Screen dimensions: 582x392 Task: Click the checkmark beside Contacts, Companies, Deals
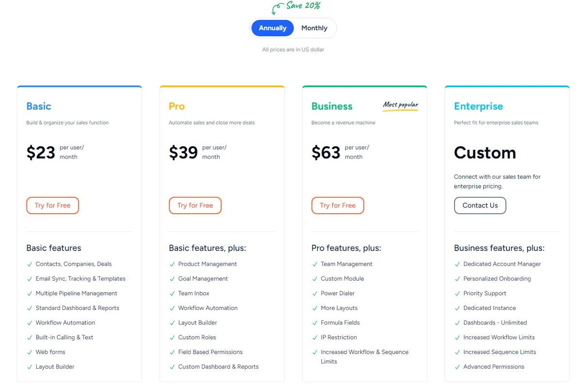[29, 264]
